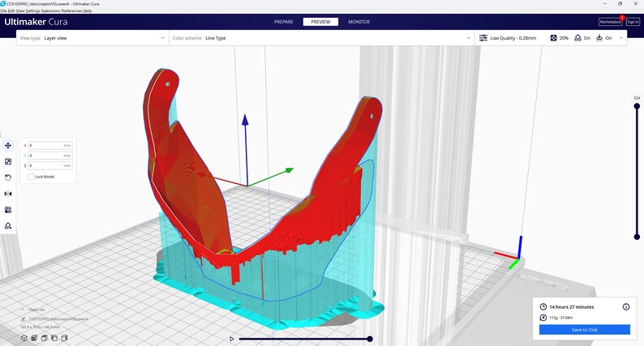Select the Support Blocker tool
644x346 pixels.
(x=8, y=226)
